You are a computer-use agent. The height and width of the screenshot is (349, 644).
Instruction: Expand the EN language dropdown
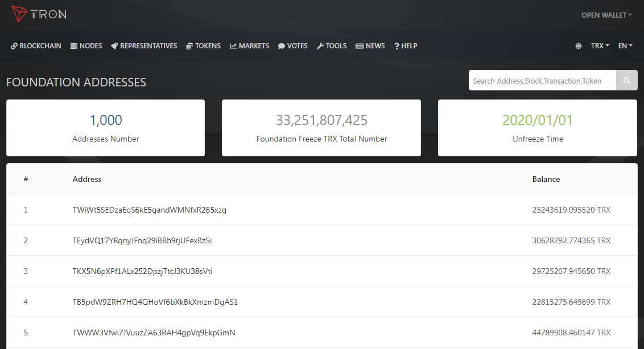tap(625, 46)
